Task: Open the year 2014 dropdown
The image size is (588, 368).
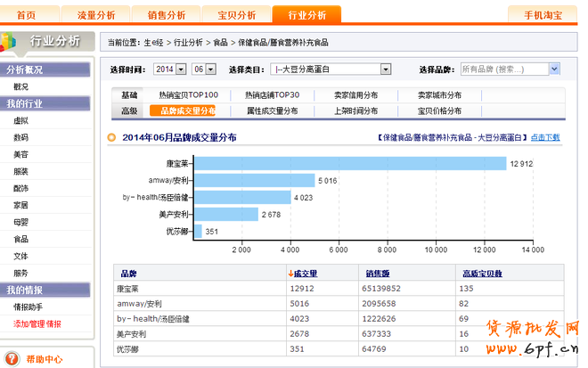Action: point(181,69)
